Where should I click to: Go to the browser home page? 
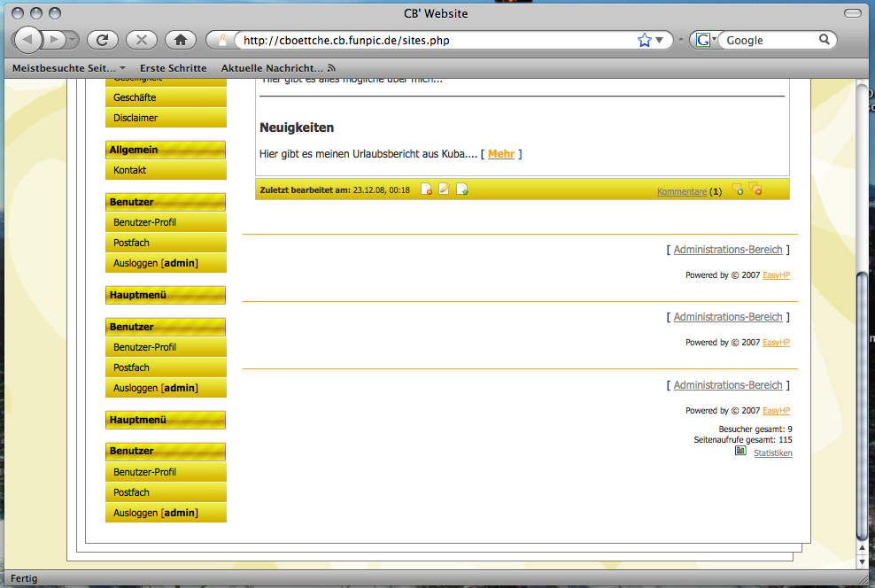[181, 40]
